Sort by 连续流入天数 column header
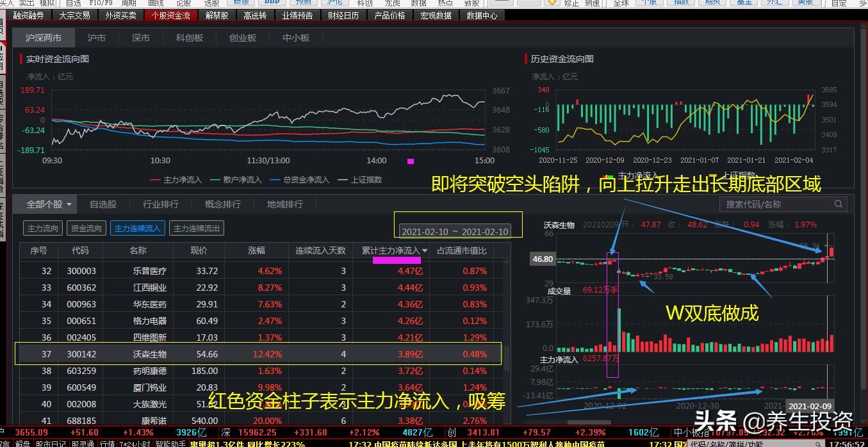 [320, 250]
